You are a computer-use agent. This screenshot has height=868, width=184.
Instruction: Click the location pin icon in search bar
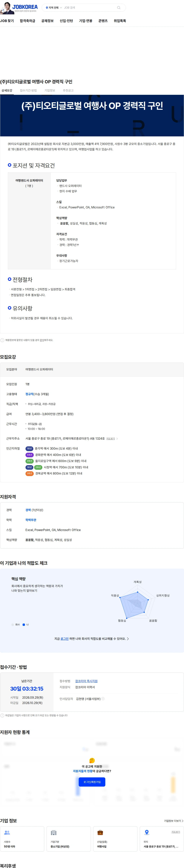click(x=47, y=7)
